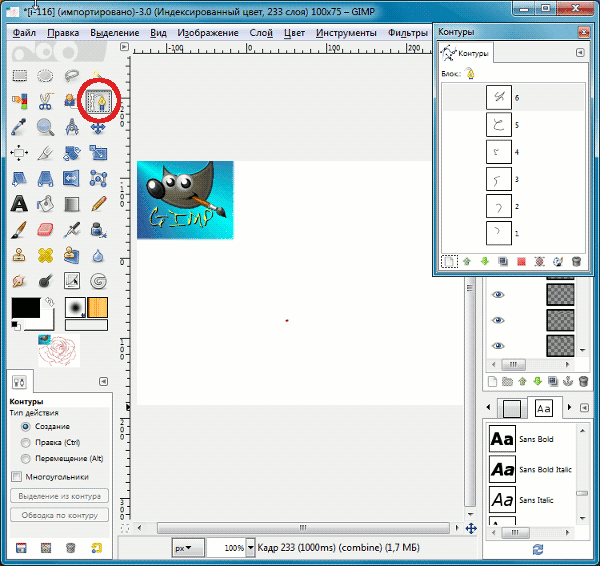600x566 pixels.
Task: Select the Правка (Ctrl) radio button
Action: 26,442
